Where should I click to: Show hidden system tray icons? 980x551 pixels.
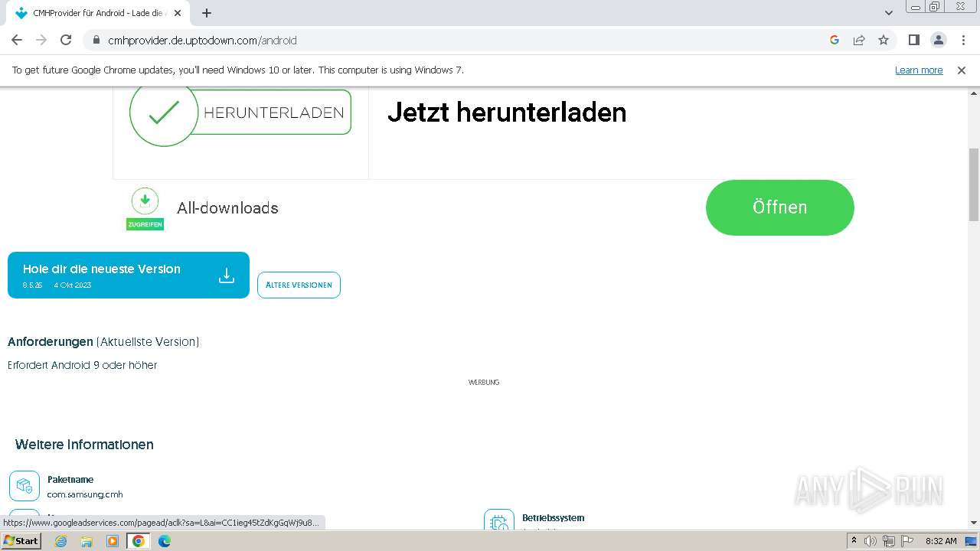(854, 541)
